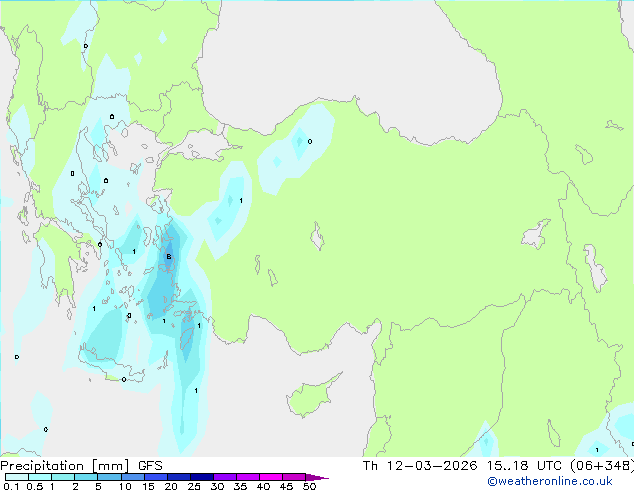
Task: Click the 'Precipitation [mm]' title text
Action: click(65, 466)
